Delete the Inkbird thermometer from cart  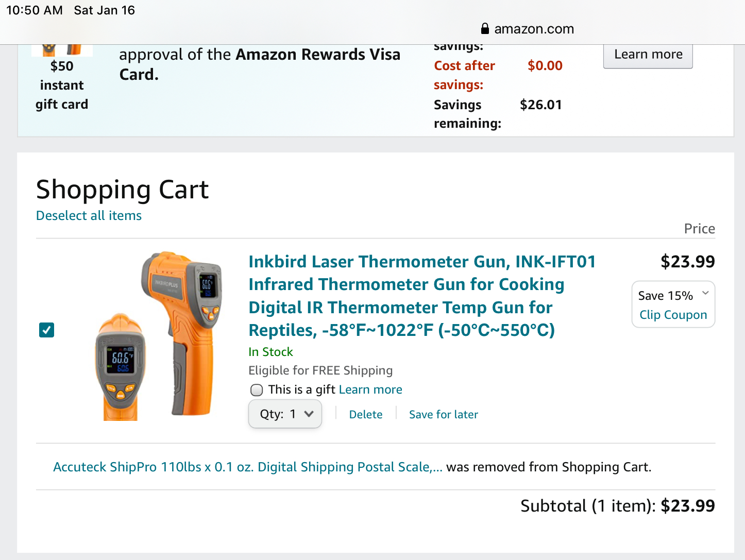[x=366, y=415]
